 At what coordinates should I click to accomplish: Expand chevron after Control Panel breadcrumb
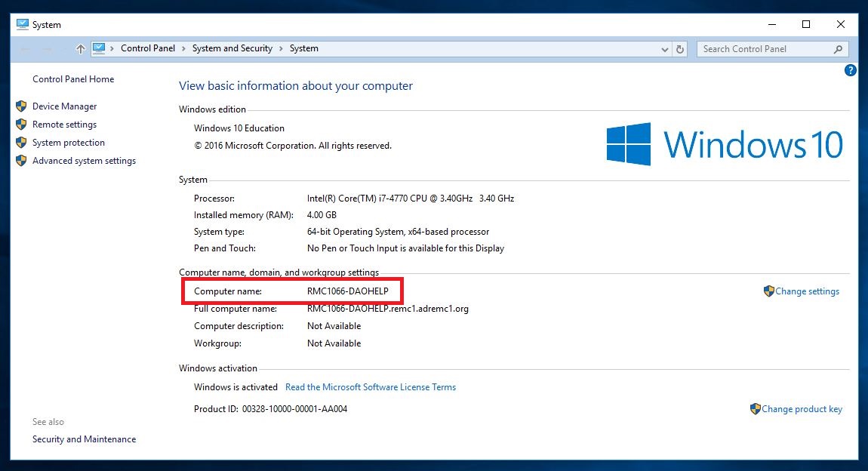point(183,49)
